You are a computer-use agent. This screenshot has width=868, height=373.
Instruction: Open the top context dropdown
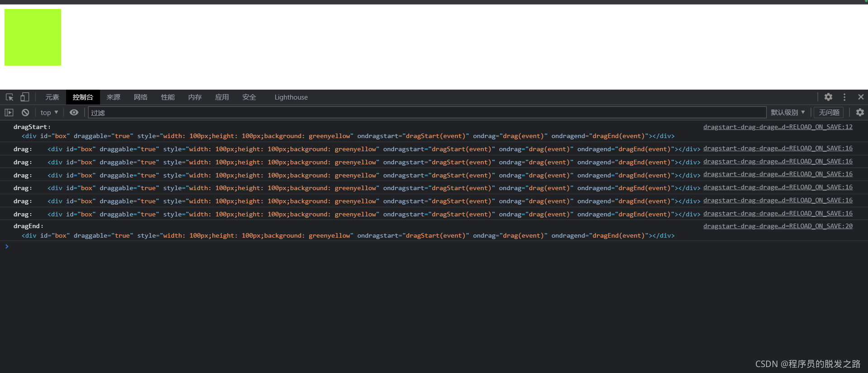(x=49, y=112)
